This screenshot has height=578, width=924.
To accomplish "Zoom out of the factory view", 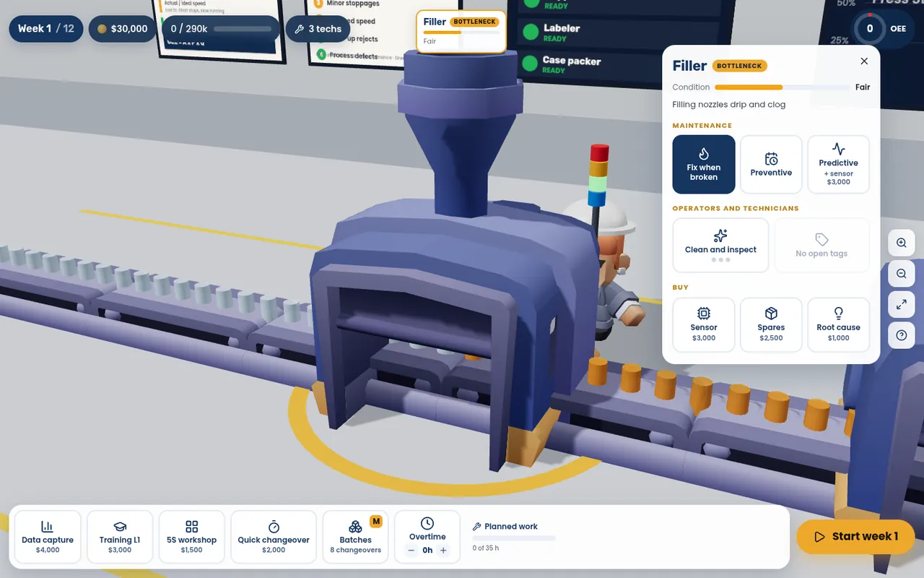I will (x=902, y=274).
